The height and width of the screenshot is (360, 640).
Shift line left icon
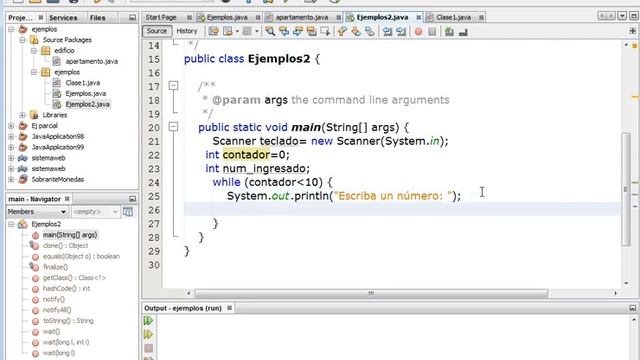(x=387, y=31)
